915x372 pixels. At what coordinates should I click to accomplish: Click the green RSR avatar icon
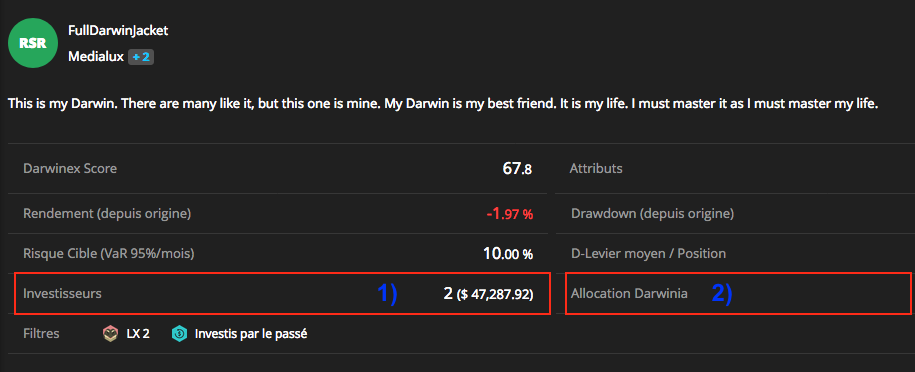[33, 44]
